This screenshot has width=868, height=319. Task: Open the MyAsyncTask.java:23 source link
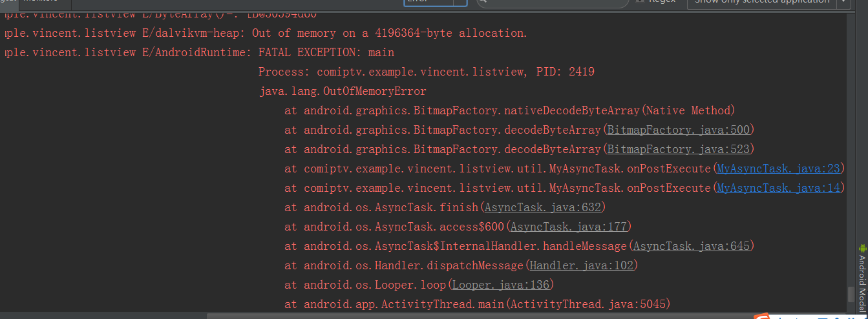[778, 169]
